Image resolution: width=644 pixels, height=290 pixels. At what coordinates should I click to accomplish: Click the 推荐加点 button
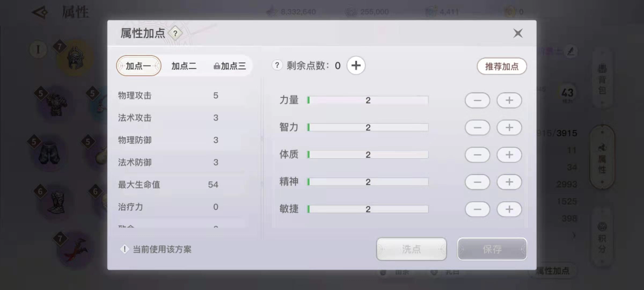point(502,66)
